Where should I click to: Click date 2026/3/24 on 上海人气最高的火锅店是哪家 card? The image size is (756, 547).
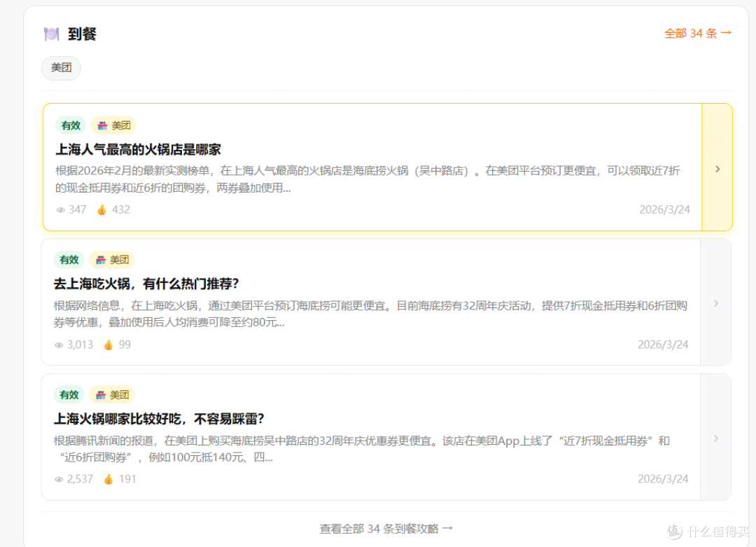point(664,209)
